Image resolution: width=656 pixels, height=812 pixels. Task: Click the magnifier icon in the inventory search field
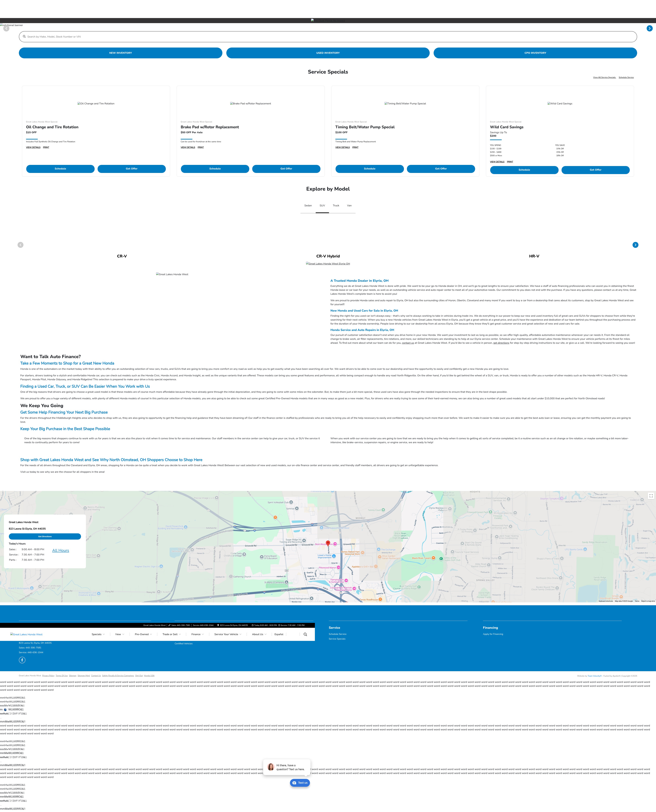tap(24, 37)
